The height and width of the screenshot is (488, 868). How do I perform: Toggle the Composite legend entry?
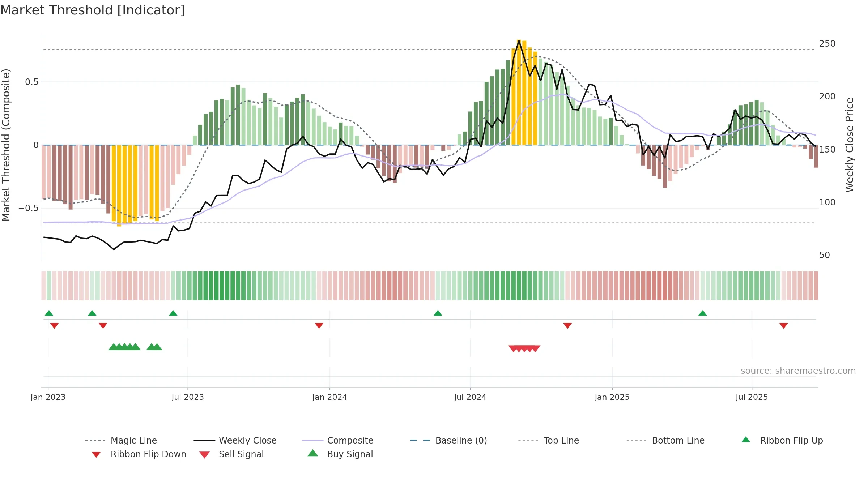pos(337,440)
